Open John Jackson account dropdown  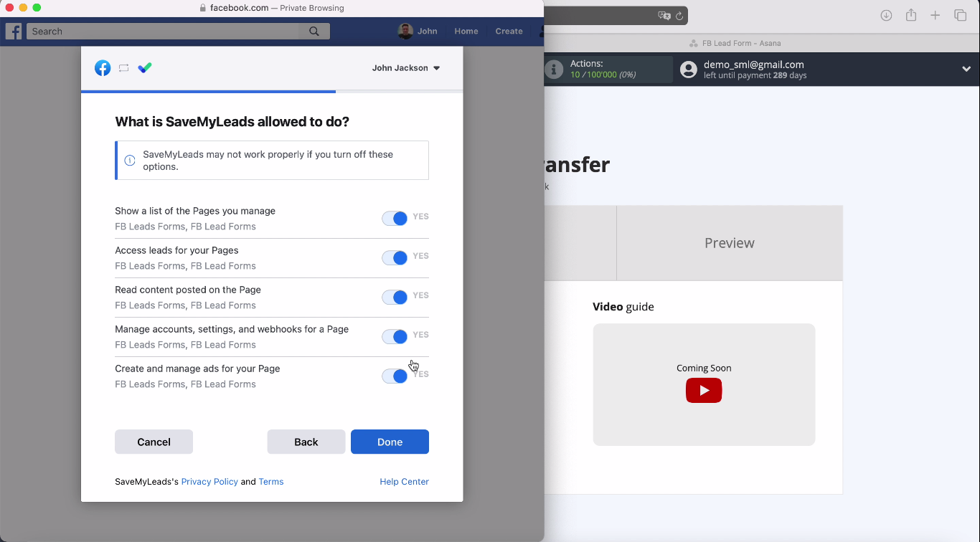click(x=406, y=68)
